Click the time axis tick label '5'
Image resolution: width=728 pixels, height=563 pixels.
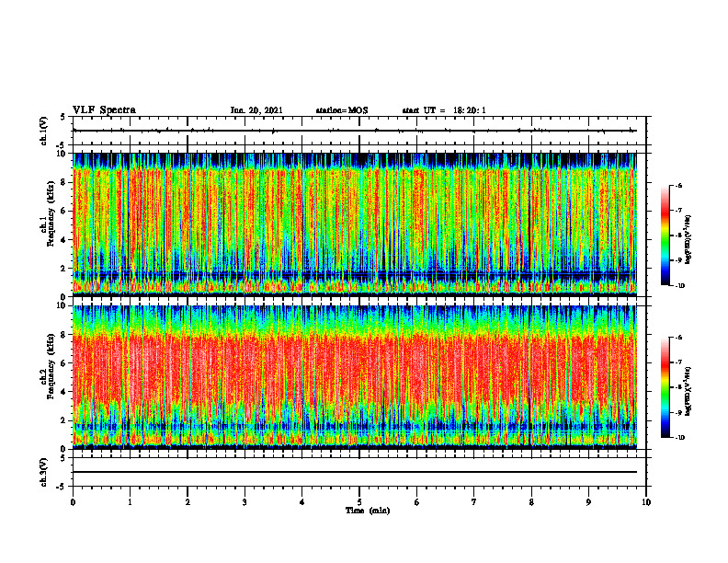(x=359, y=502)
